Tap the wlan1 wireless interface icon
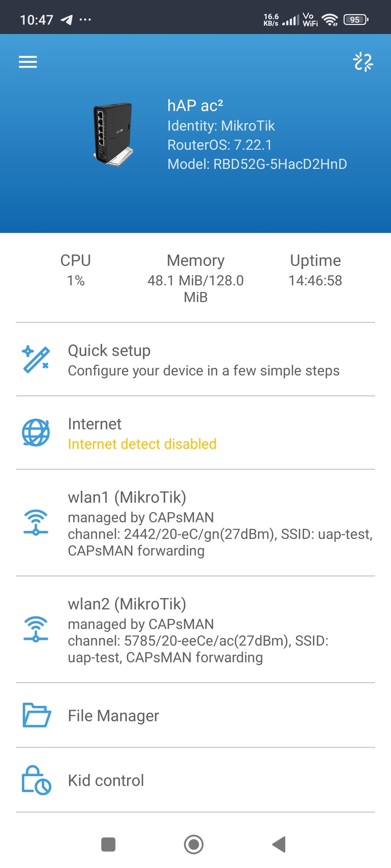Image resolution: width=391 pixels, height=868 pixels. pyautogui.click(x=36, y=523)
